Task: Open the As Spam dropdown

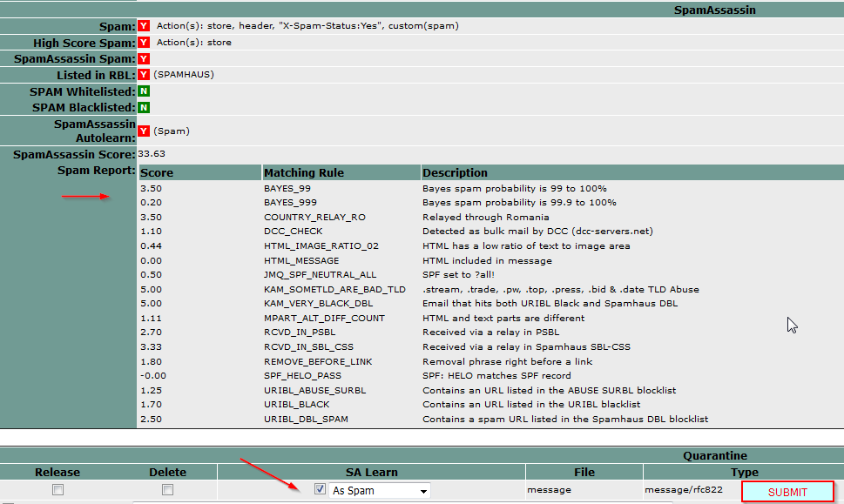Action: click(x=380, y=491)
